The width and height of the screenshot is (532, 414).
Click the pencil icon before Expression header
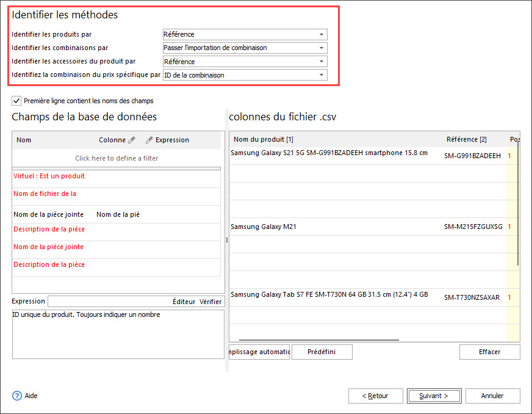click(x=149, y=140)
